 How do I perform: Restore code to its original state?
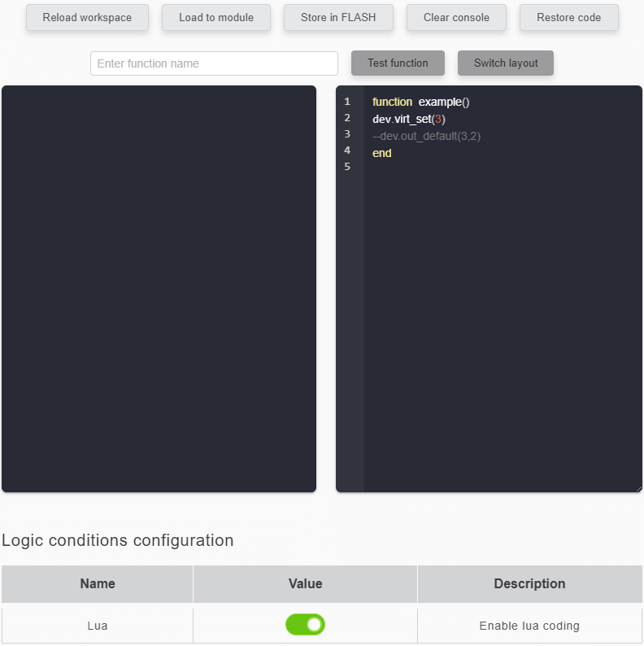(568, 18)
